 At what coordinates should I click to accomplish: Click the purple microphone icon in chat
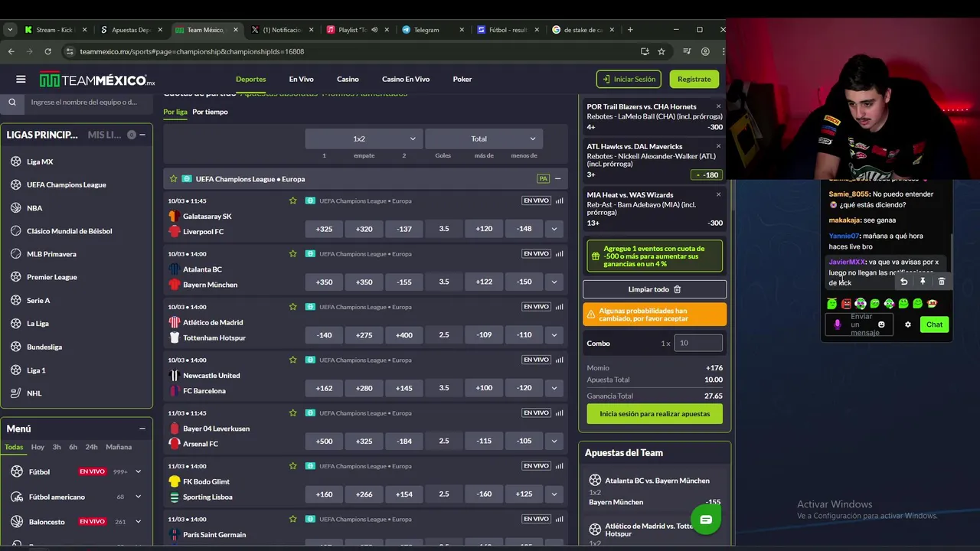[837, 324]
